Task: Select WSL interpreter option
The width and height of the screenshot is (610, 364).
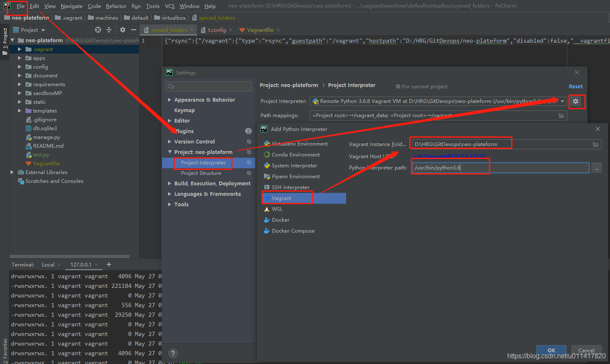Action: [x=277, y=209]
